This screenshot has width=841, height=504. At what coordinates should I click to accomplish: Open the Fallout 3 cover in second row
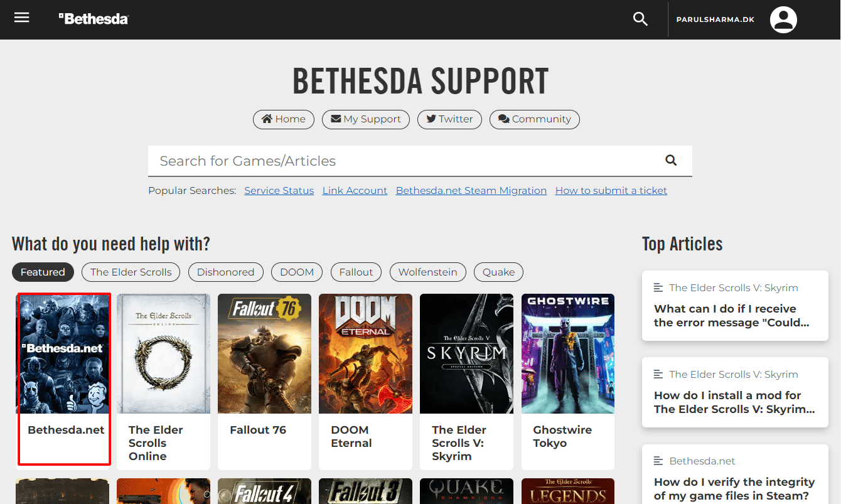pyautogui.click(x=366, y=491)
